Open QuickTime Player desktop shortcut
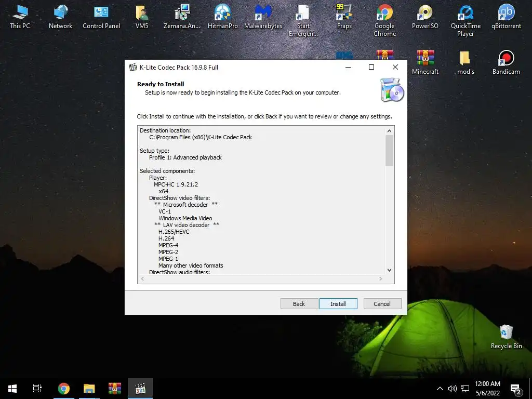This screenshot has height=399, width=532. 465,20
